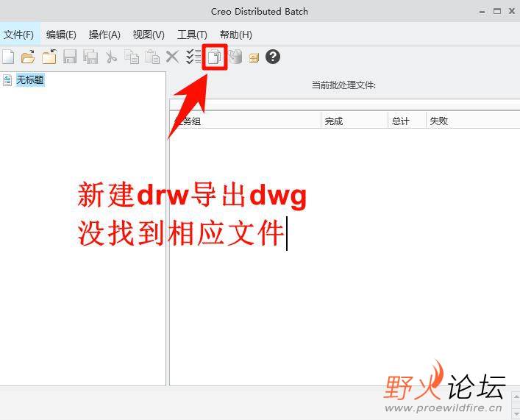
Task: Open a batch file with the open-folder icon
Action: pos(28,57)
